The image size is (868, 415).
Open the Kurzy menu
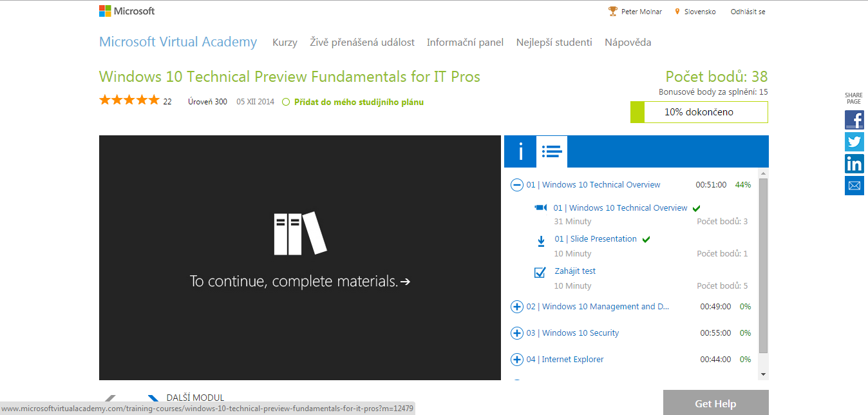tap(285, 43)
